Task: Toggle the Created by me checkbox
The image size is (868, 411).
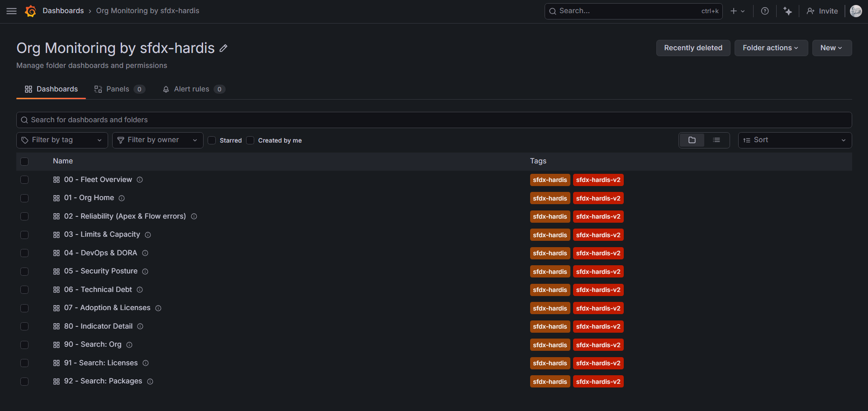Action: 250,140
